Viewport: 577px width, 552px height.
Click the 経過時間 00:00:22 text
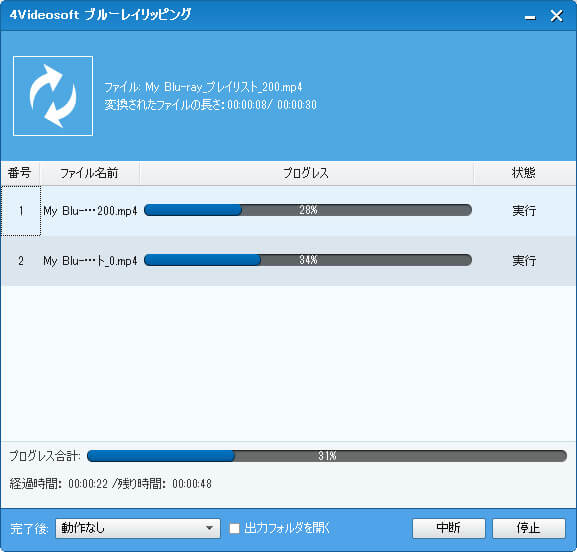tap(59, 484)
